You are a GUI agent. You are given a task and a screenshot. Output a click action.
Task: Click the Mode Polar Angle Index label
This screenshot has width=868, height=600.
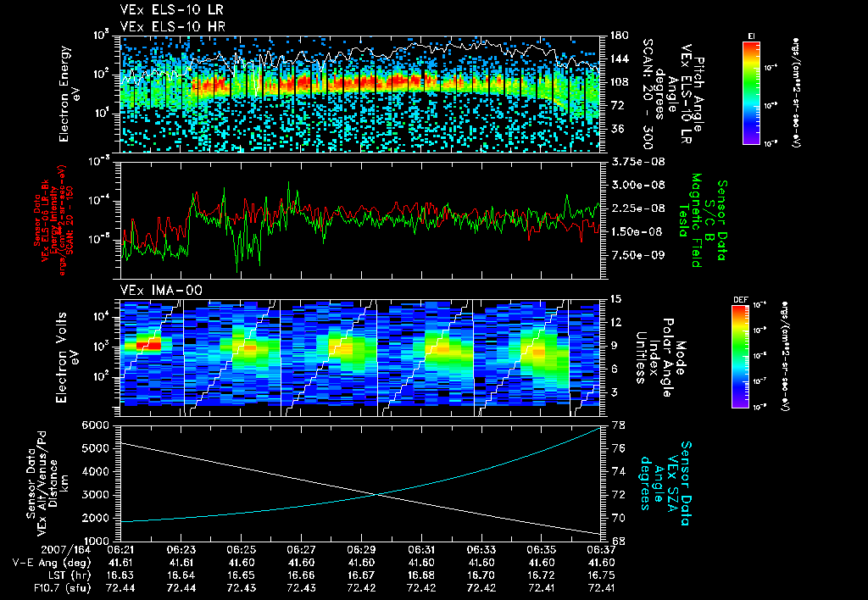pos(659,358)
